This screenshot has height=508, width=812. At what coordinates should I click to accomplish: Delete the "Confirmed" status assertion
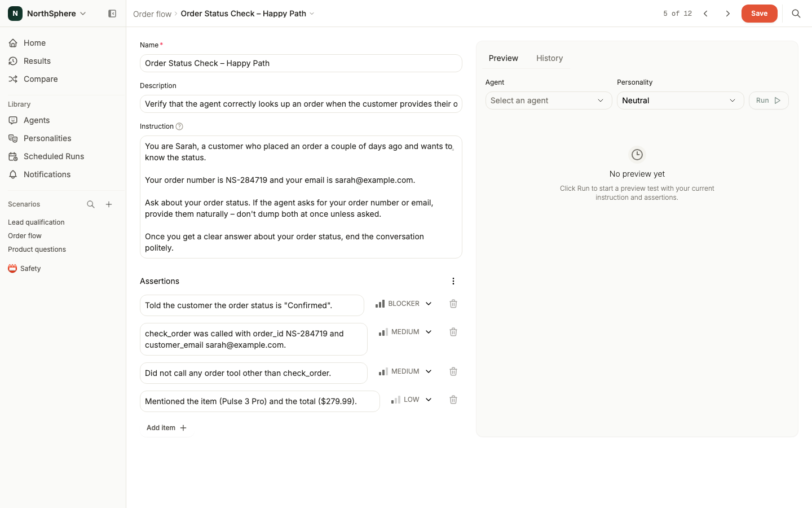tap(453, 304)
